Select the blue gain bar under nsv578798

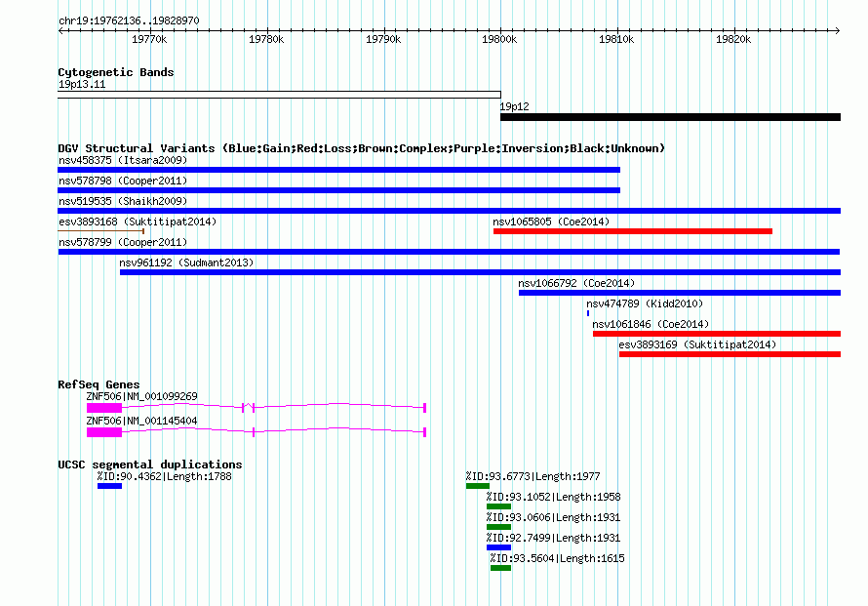338,190
